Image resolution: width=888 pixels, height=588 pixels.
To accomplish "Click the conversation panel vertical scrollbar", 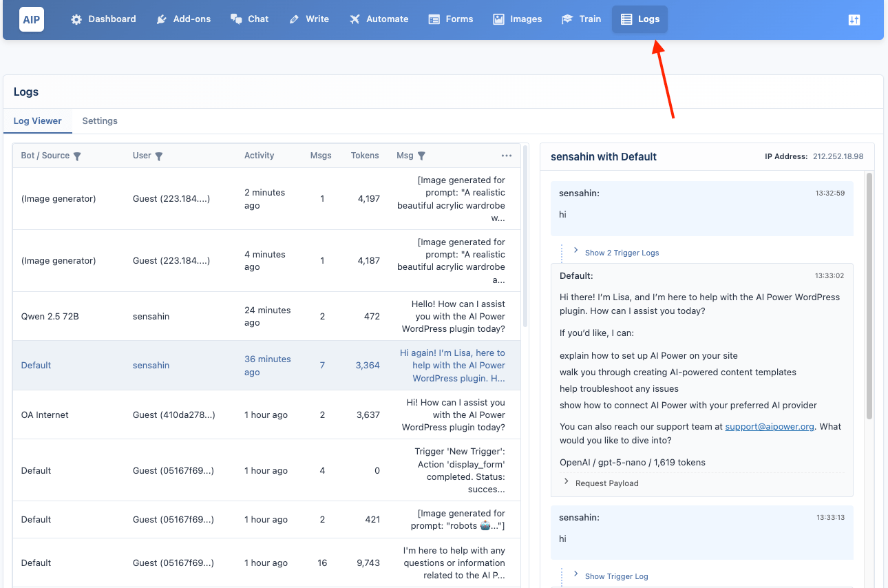I will [869, 296].
